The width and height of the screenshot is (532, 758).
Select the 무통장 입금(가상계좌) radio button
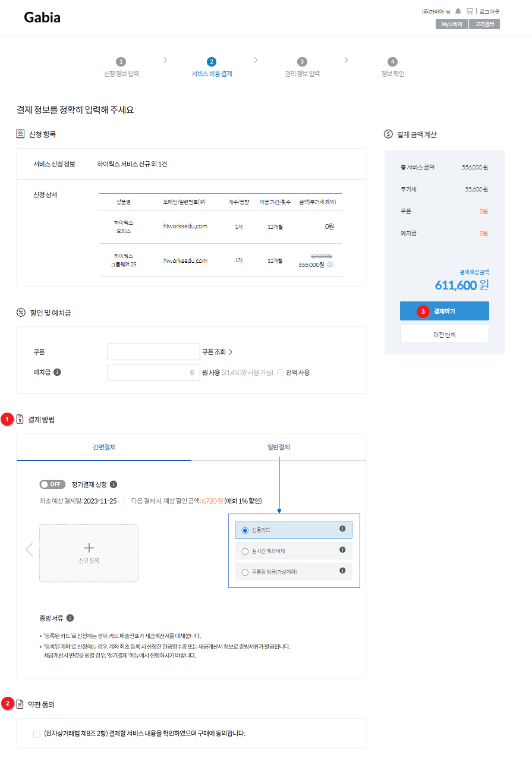(245, 572)
